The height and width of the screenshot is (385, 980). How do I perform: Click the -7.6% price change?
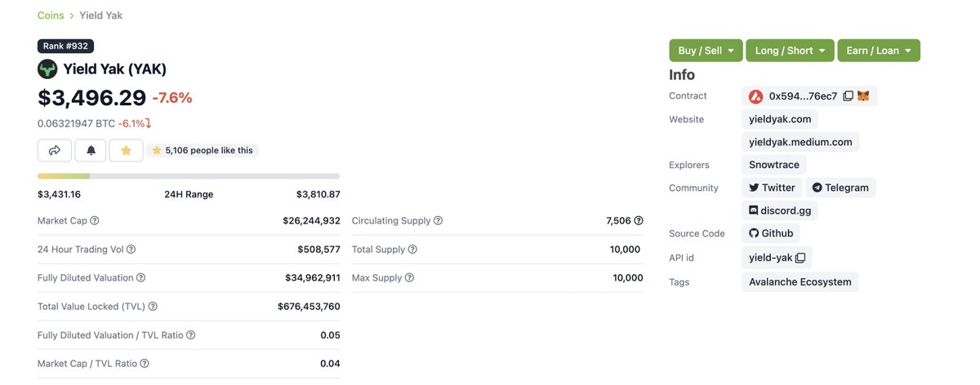[x=172, y=98]
